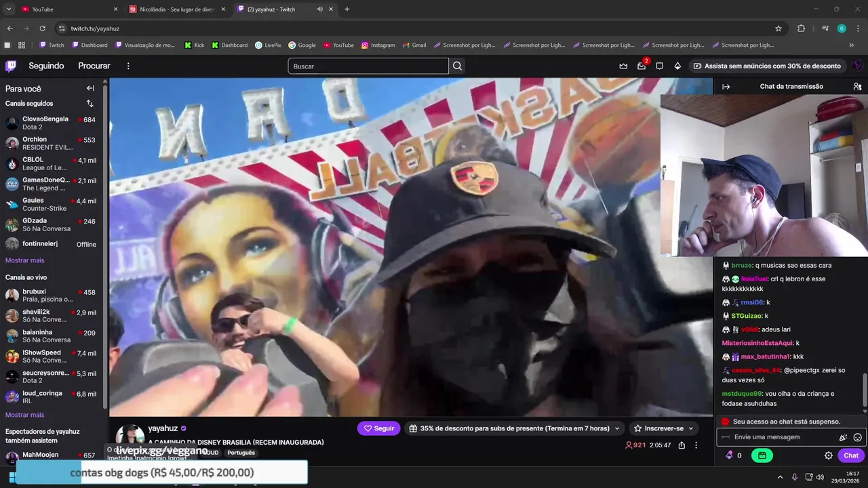Open whispers chat bubble icon

[659, 66]
